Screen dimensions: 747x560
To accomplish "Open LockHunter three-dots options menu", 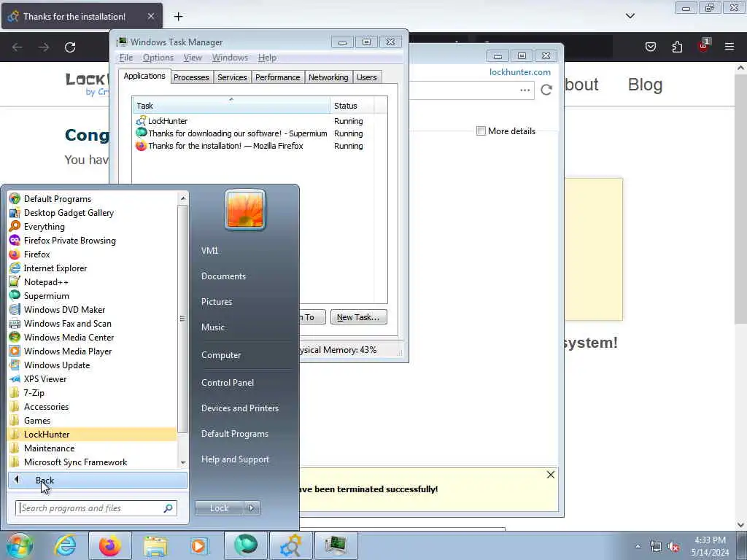I will [525, 90].
